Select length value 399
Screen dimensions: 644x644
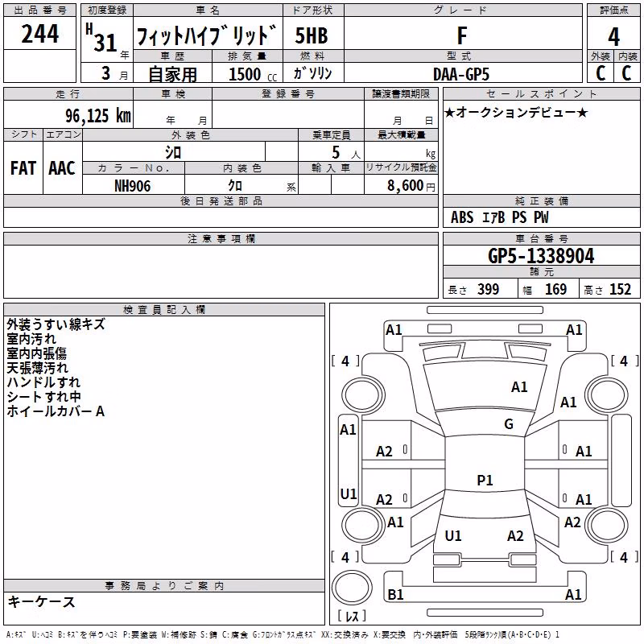[x=488, y=289]
